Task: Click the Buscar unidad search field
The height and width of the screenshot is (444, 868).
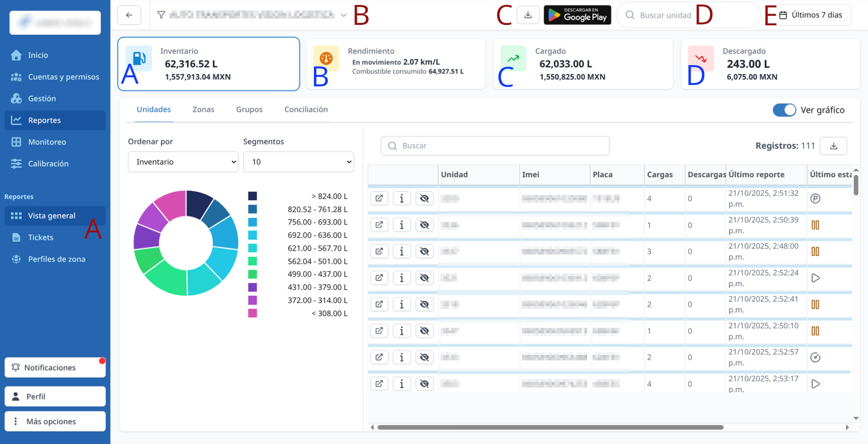Action: (x=665, y=15)
